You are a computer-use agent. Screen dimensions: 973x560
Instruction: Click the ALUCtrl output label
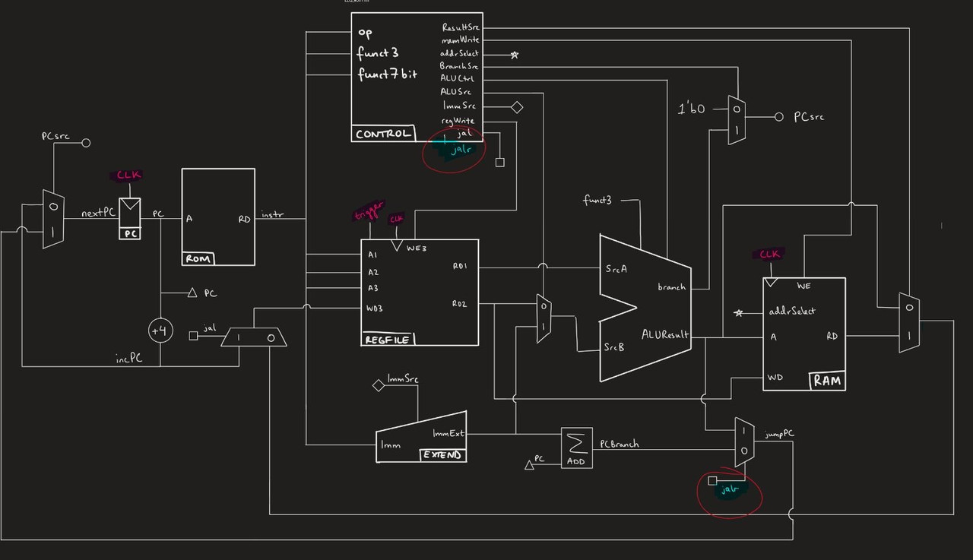click(456, 78)
